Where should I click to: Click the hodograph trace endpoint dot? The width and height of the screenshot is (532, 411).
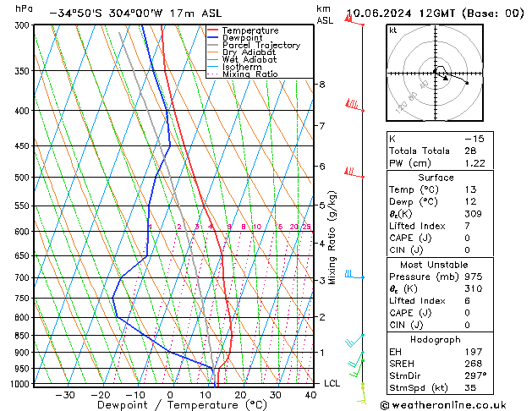tap(467, 83)
